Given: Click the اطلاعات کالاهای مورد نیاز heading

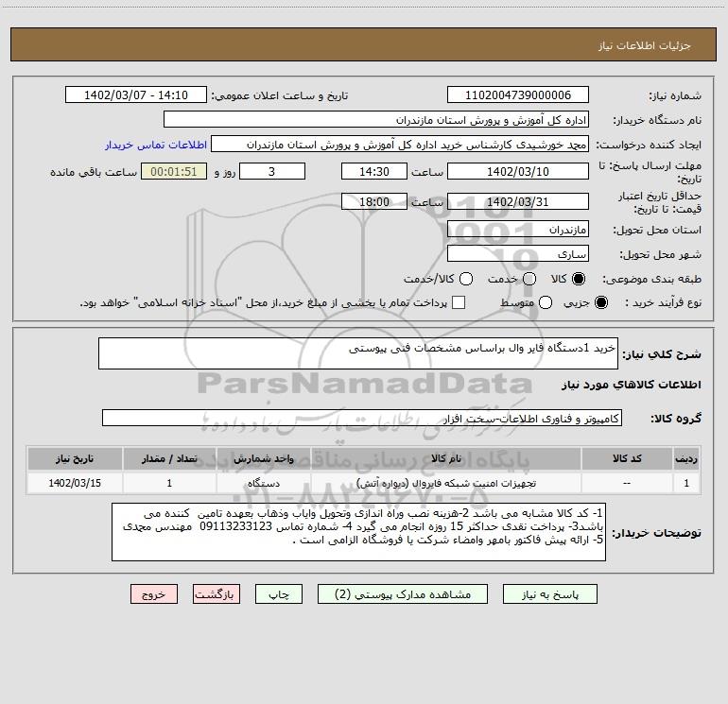Looking at the screenshot, I should [632, 385].
